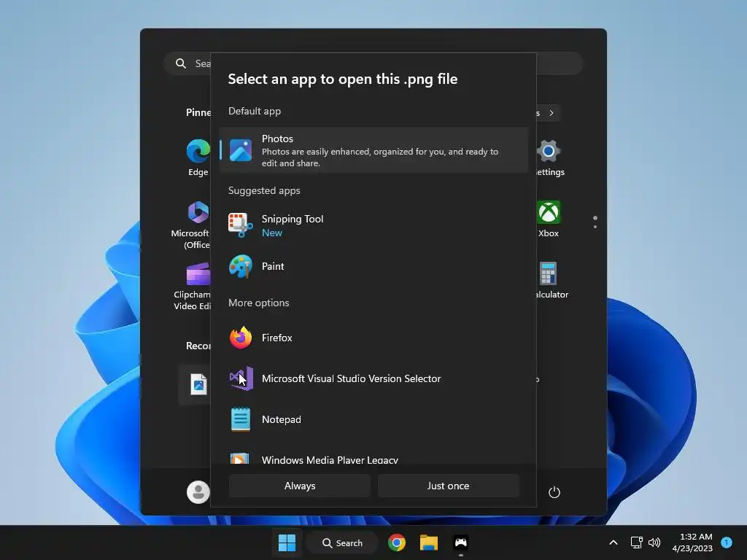Click 'Microsoft Visual Studio Version Selector' text
The height and width of the screenshot is (560, 747).
[351, 378]
